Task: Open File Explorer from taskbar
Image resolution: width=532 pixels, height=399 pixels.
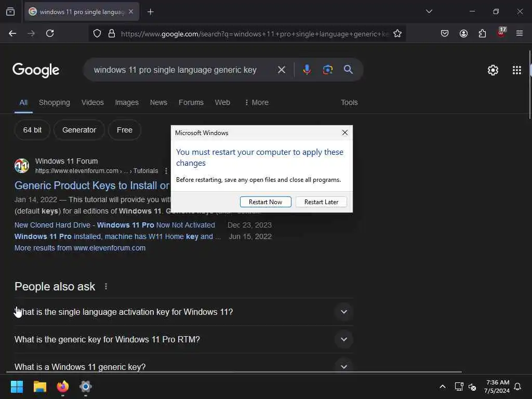Action: [39, 387]
